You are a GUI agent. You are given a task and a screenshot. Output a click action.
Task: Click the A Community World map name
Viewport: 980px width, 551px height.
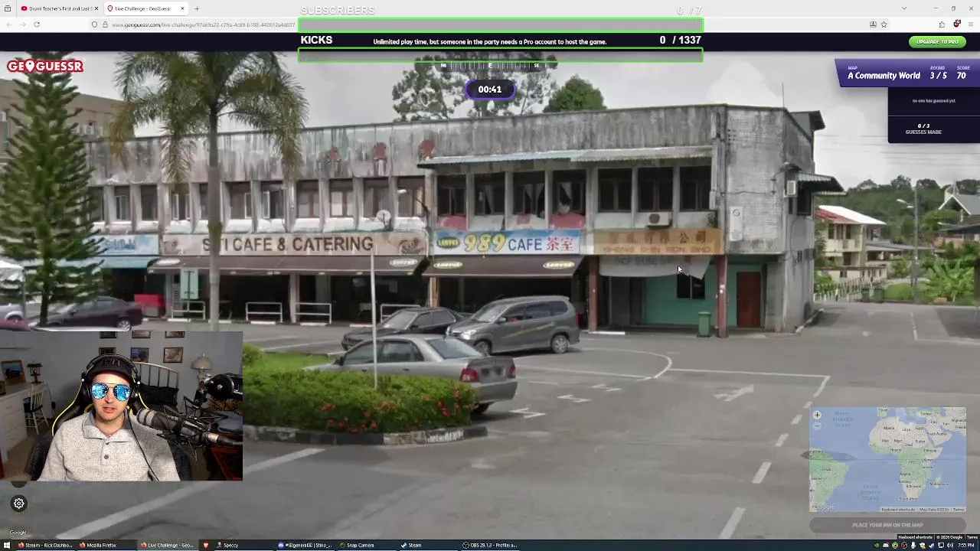(x=884, y=76)
